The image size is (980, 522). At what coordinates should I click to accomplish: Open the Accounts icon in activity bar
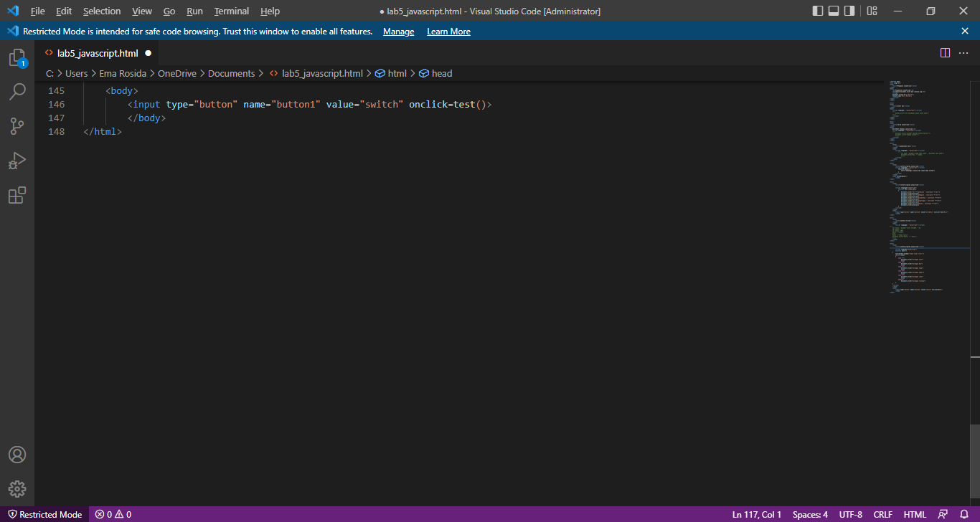point(17,455)
